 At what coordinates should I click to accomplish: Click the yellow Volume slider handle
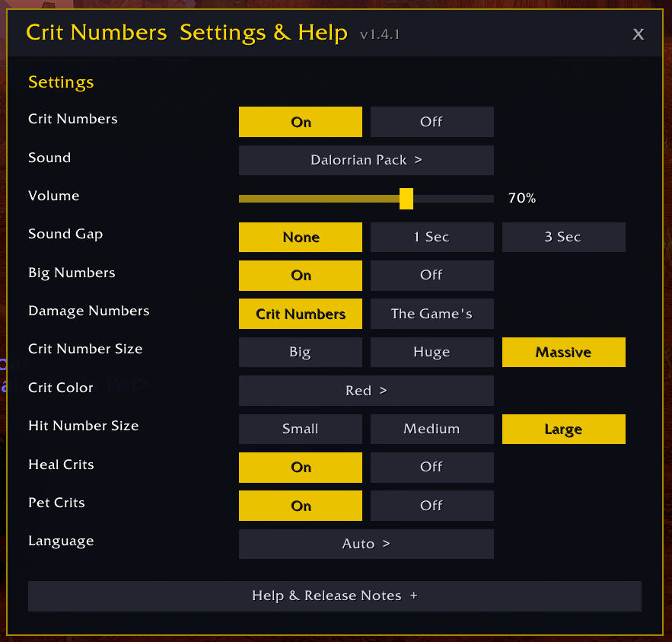point(406,199)
